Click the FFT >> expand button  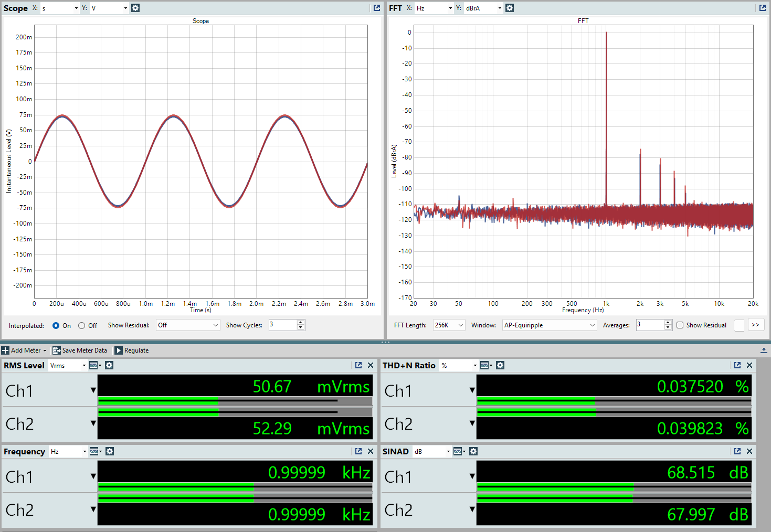(755, 325)
